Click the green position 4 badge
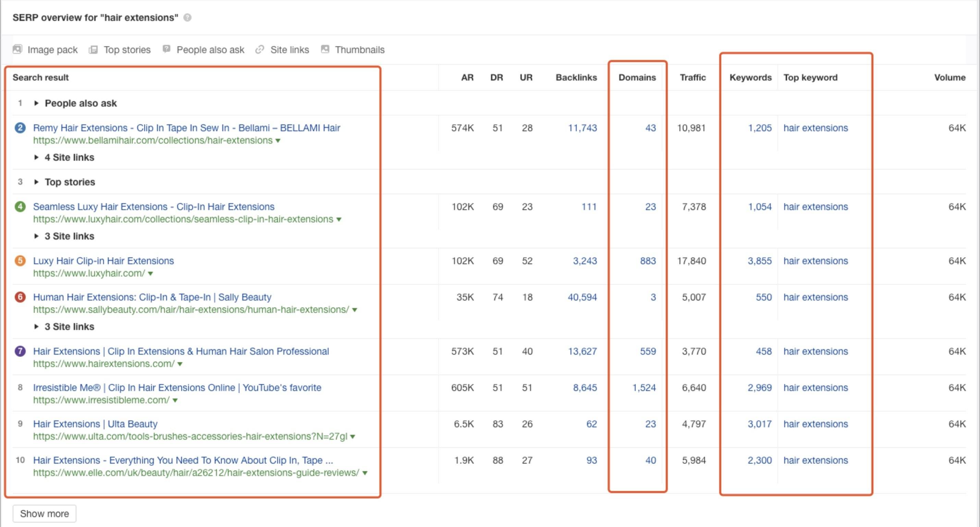The width and height of the screenshot is (980, 527). point(20,207)
